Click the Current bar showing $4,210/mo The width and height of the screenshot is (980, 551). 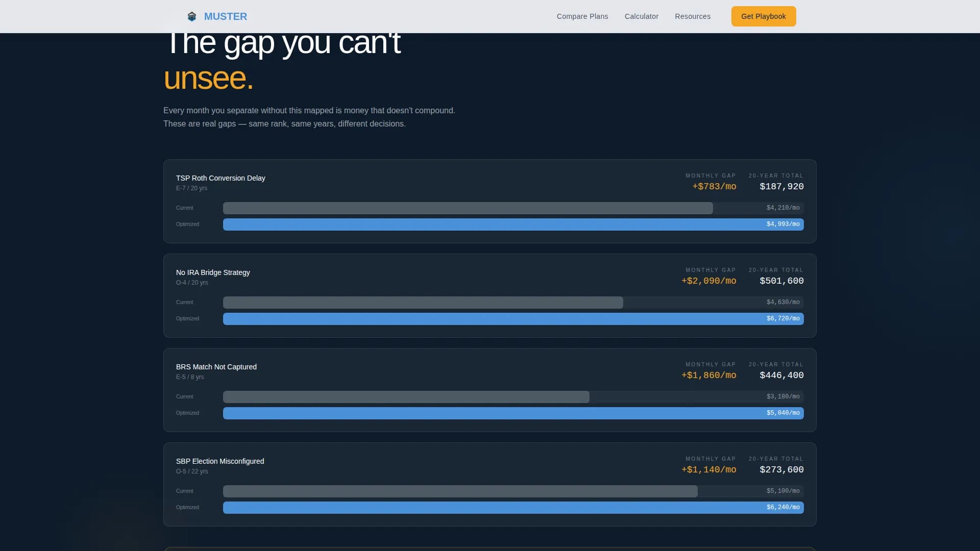pyautogui.click(x=513, y=208)
